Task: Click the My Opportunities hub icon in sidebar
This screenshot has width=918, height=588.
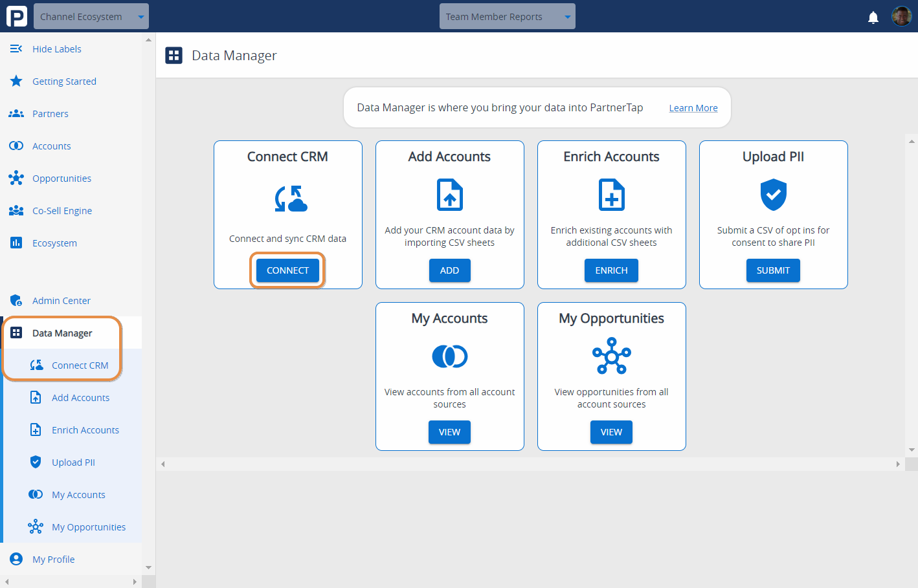Action: pos(36,527)
